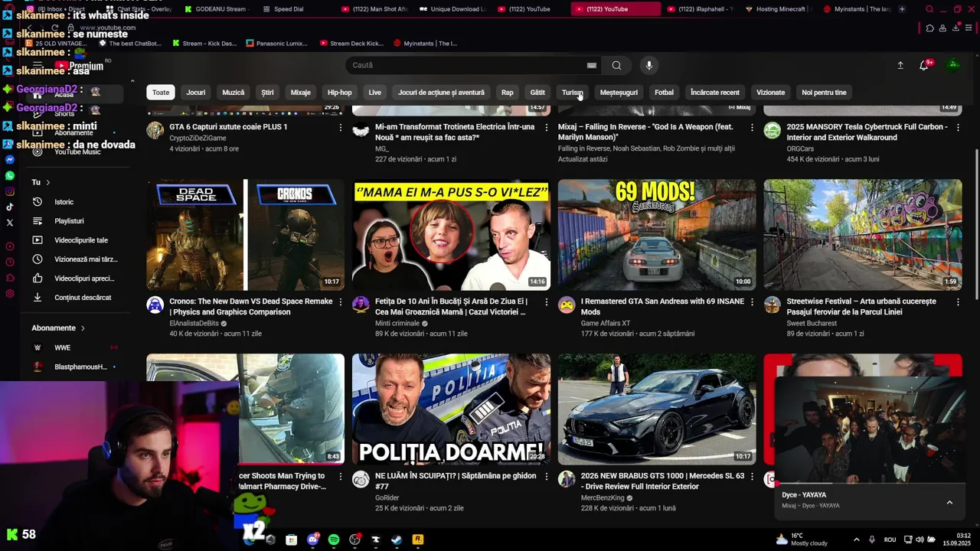This screenshot has height=551, width=980.
Task: Select the Hip-hop filter chip
Action: 339,93
